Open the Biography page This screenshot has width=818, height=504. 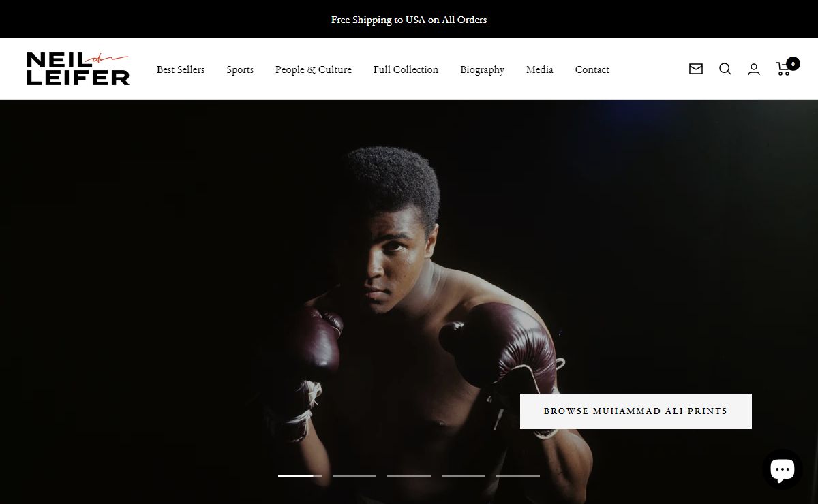click(482, 69)
